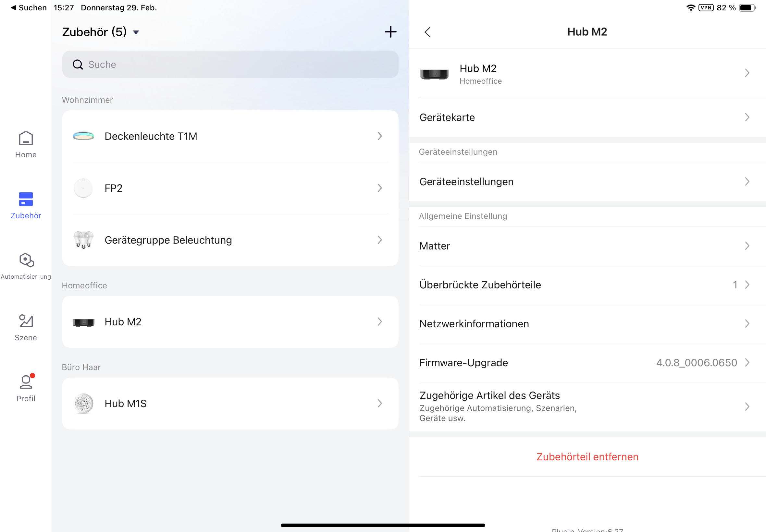
Task: Go back using the left arrow icon
Action: click(427, 32)
